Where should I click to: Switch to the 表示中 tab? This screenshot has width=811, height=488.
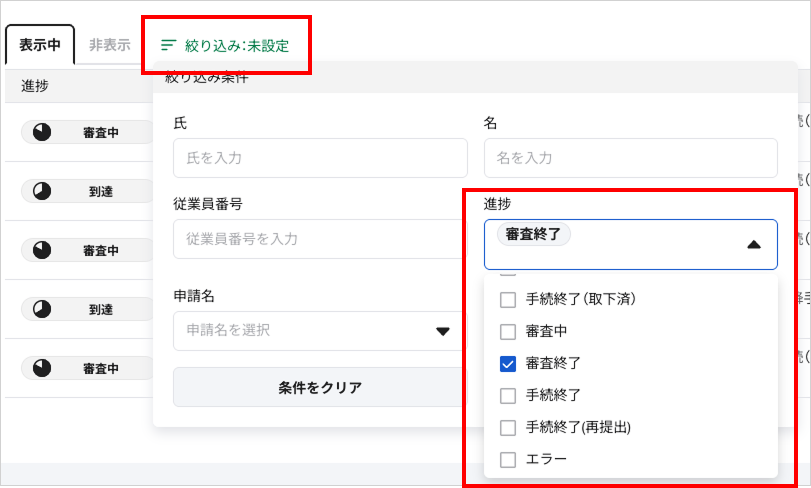coord(40,45)
